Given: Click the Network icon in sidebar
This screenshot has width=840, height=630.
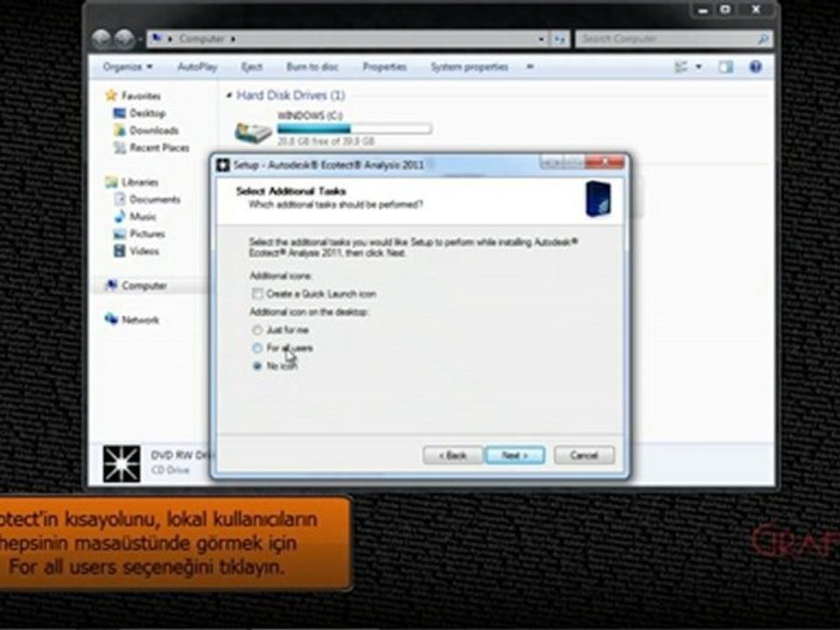Looking at the screenshot, I should point(111,318).
